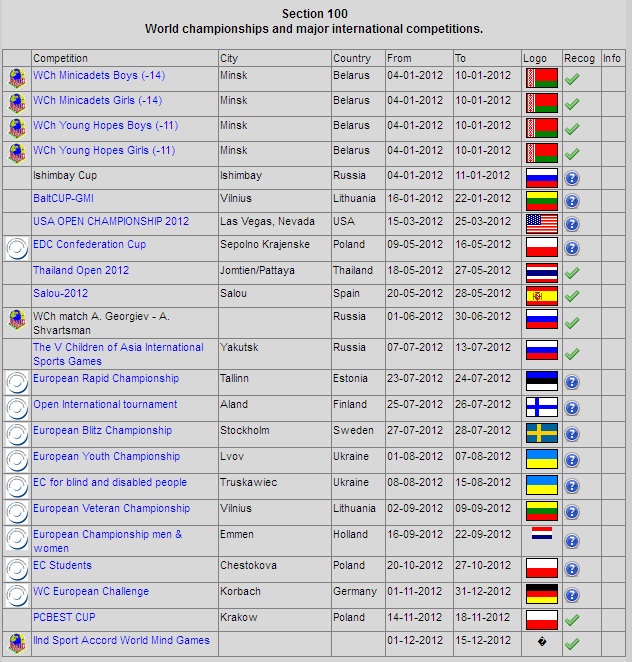Click the Recog column header
Screen dimensions: 632x662
(579, 58)
